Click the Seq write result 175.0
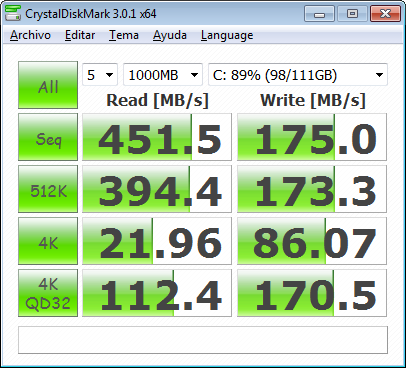The width and height of the screenshot is (406, 368). [312, 137]
